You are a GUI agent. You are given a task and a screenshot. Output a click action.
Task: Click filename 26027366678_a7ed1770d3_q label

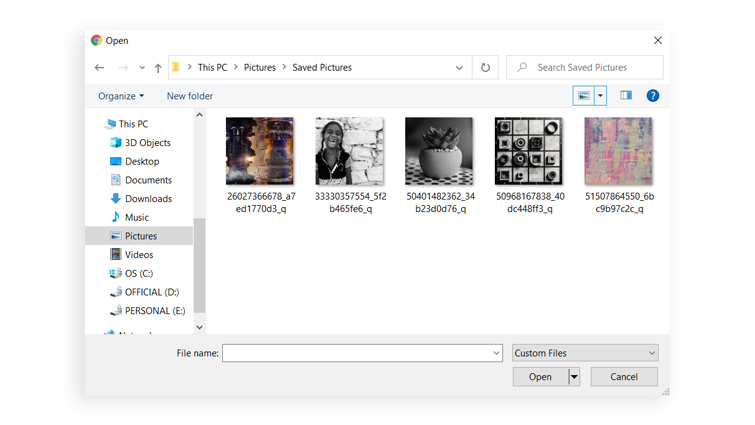[x=261, y=203]
